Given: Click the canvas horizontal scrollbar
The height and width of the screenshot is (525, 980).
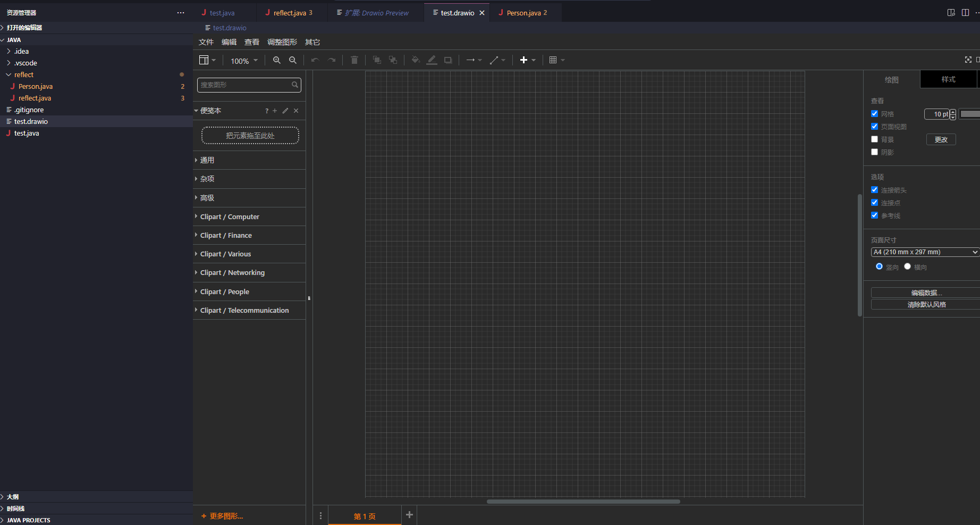Looking at the screenshot, I should [584, 501].
